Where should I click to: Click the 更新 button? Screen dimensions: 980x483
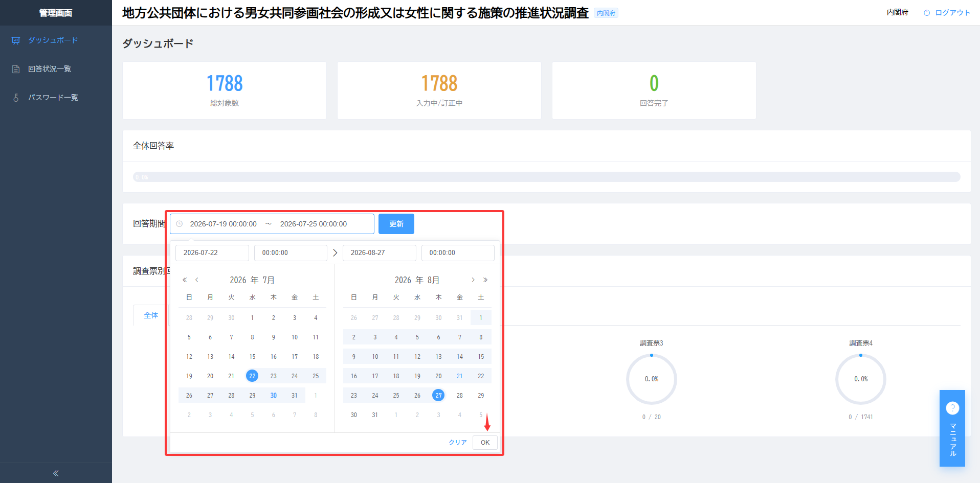click(x=396, y=224)
